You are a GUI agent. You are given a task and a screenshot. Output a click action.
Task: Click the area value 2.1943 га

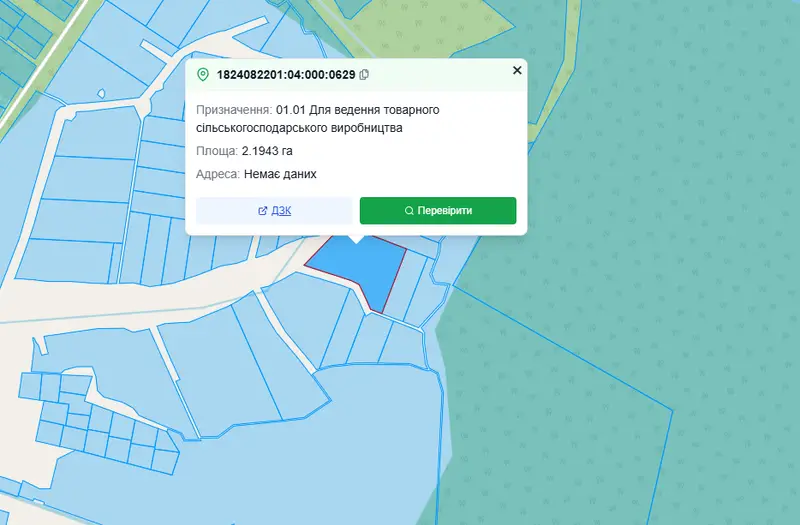point(267,151)
